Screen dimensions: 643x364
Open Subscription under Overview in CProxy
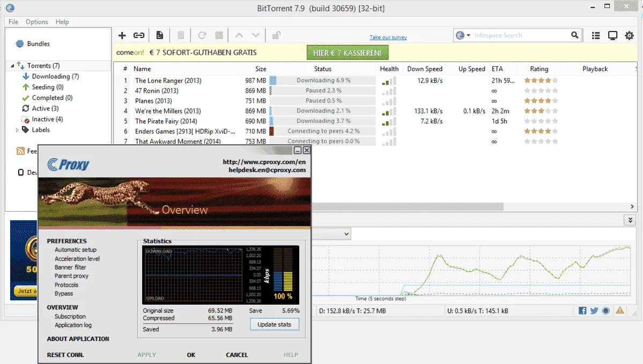[70, 316]
